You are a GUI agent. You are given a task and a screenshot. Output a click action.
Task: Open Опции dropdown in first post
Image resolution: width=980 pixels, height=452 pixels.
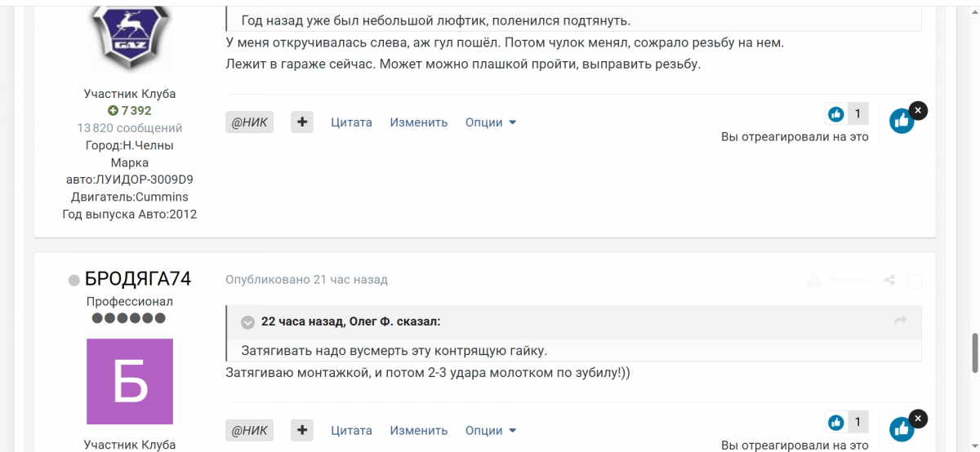[491, 122]
